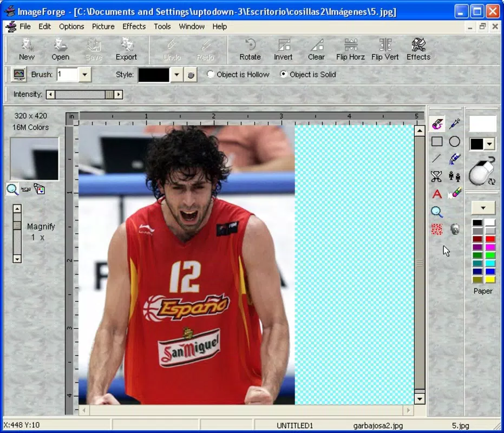Image resolution: width=504 pixels, height=433 pixels.
Task: Select the paint bucket fill tool
Action: (x=455, y=159)
